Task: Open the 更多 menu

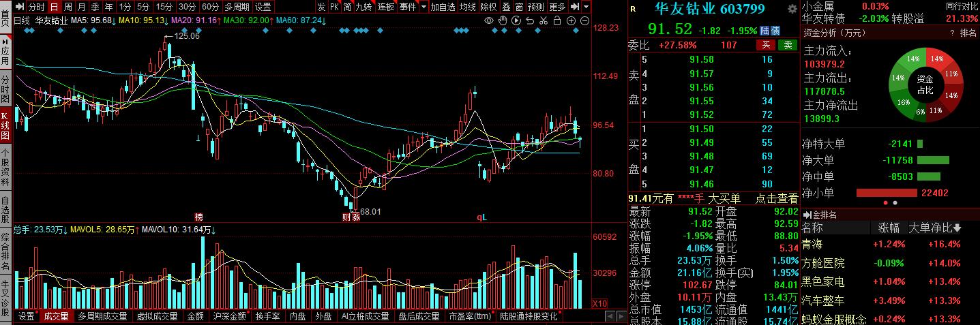Action: click(x=557, y=7)
